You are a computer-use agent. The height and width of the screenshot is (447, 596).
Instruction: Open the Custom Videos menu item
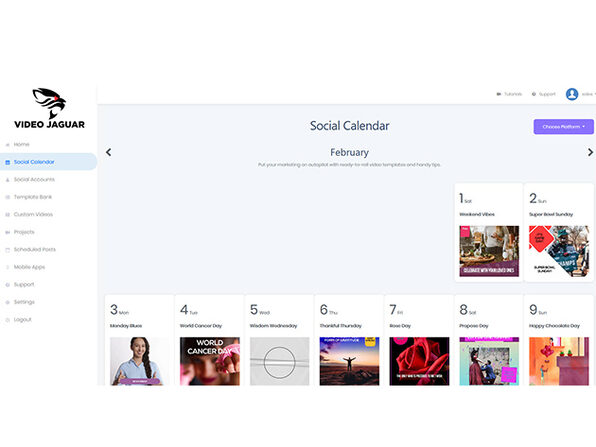click(x=33, y=214)
